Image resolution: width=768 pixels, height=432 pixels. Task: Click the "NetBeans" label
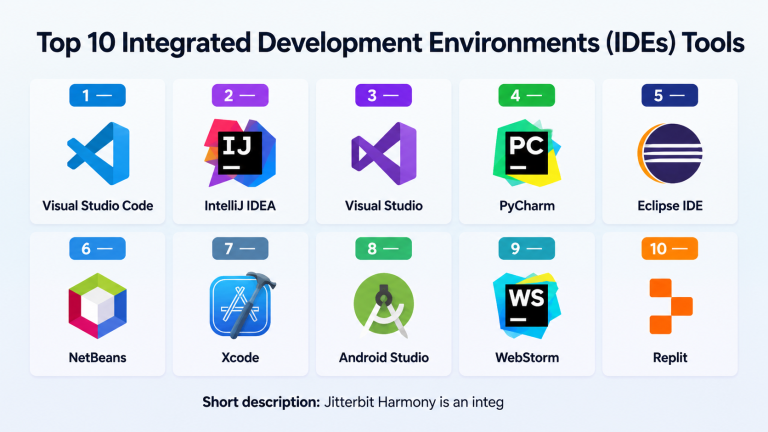click(x=97, y=358)
